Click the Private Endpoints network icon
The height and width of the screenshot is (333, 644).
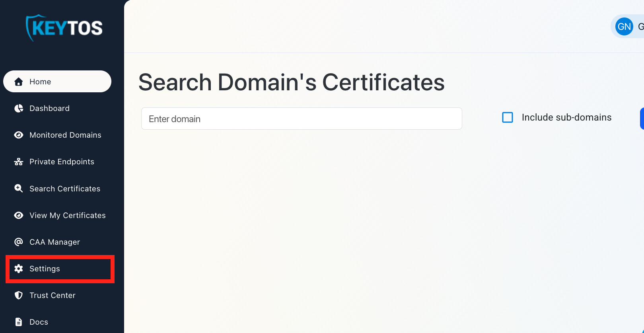pyautogui.click(x=18, y=162)
